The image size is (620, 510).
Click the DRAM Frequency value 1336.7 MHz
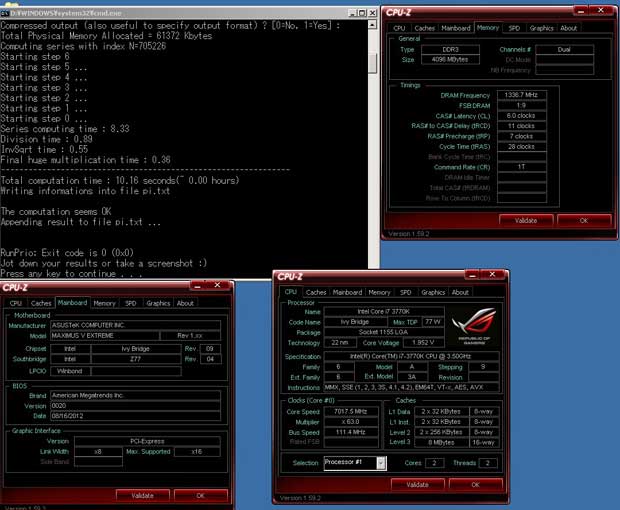click(x=522, y=95)
